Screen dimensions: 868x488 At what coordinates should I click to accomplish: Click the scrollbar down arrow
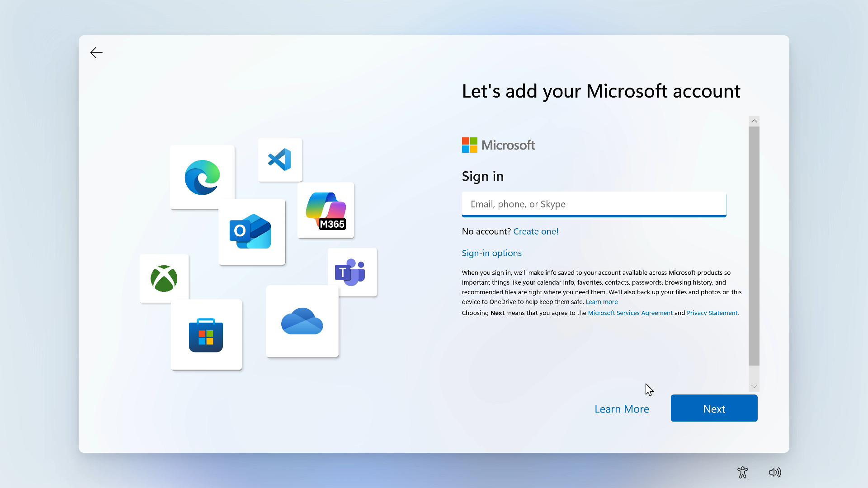coord(754,386)
